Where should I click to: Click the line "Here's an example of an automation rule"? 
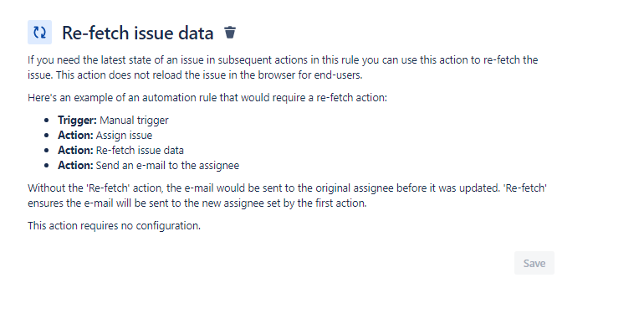click(207, 98)
